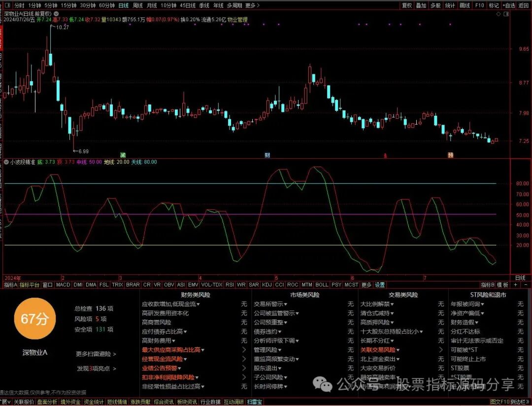Click the 叠加 overlay button
Screen dimensions: 532x406
(421, 5)
